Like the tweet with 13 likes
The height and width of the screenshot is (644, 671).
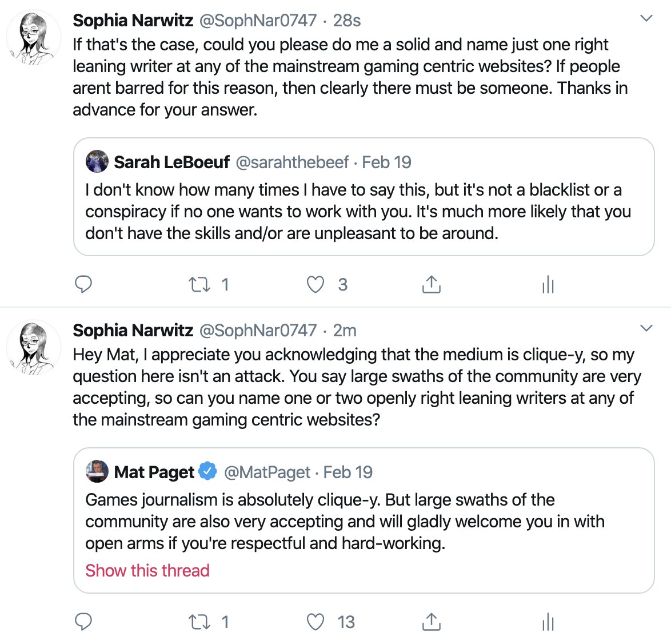tap(315, 622)
